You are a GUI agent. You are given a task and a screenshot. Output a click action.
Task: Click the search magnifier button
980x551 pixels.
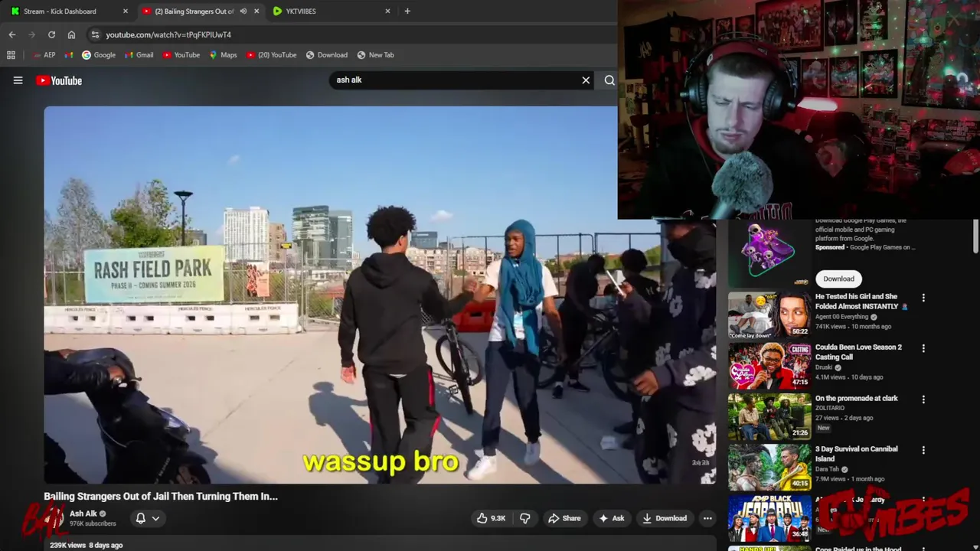pos(609,80)
